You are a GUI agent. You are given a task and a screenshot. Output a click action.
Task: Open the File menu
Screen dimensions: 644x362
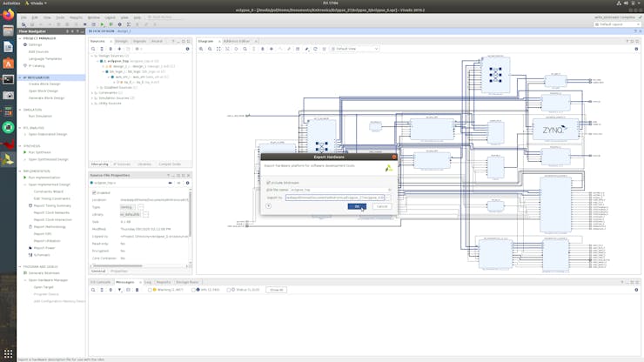(23, 17)
